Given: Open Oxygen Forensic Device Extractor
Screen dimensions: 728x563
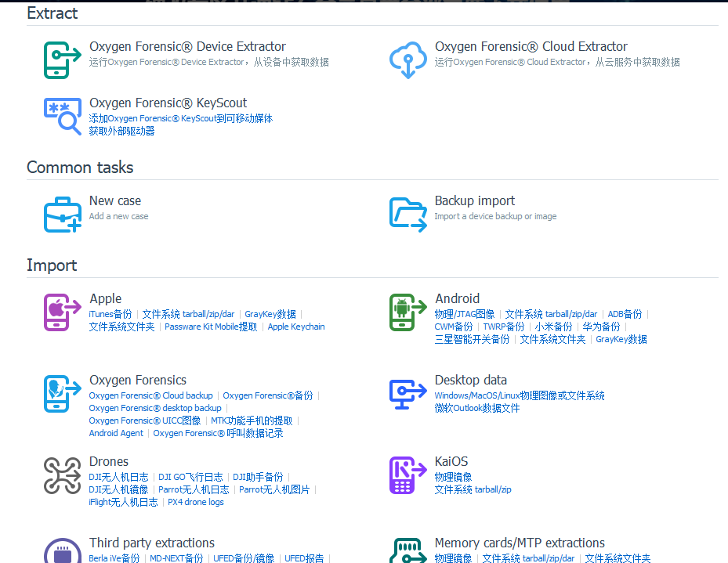Looking at the screenshot, I should 62,60.
